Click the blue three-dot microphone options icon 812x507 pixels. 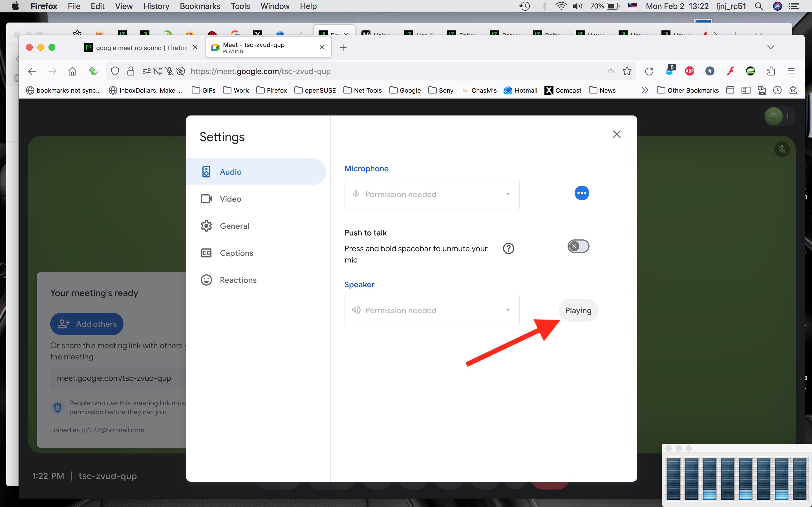click(x=581, y=193)
